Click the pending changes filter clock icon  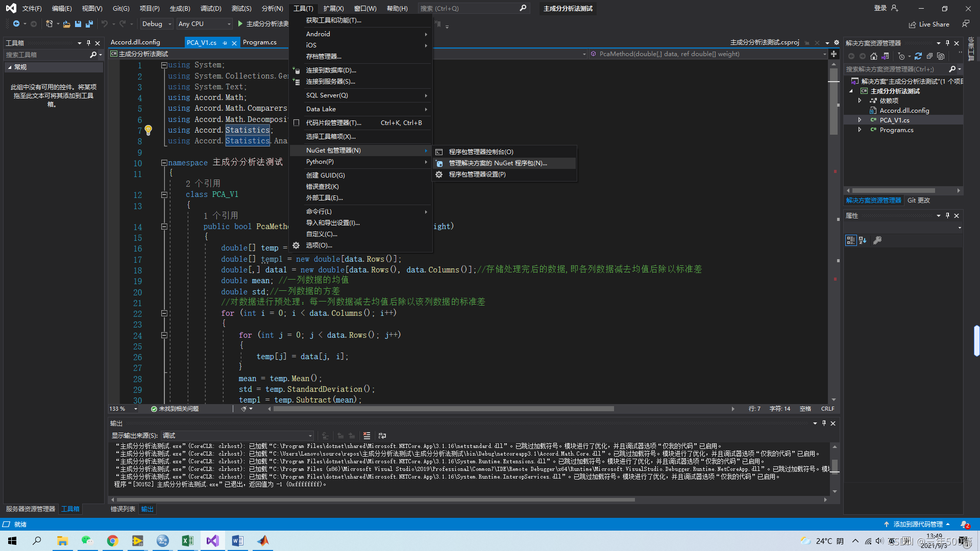click(x=901, y=56)
